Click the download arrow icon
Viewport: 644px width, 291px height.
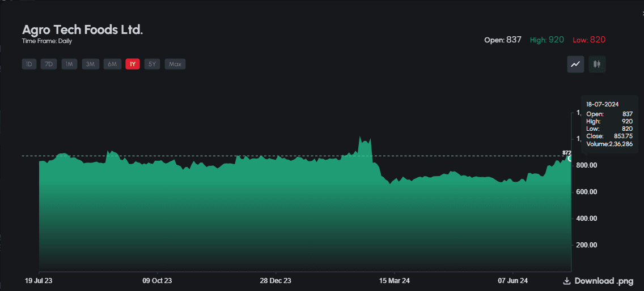point(566,281)
